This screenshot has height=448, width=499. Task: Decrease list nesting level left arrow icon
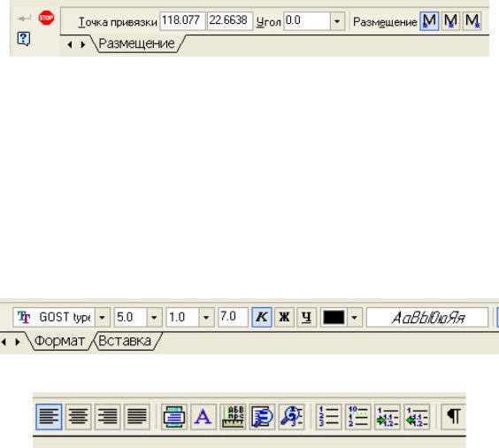coord(417,416)
